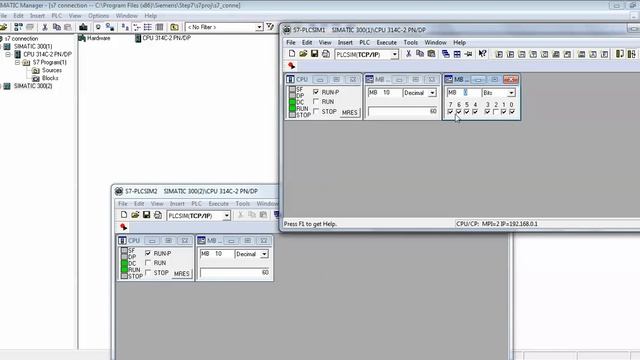
Task: Toggle RUN checkbox in S7-PLCSIM2 CPU
Action: click(x=148, y=263)
